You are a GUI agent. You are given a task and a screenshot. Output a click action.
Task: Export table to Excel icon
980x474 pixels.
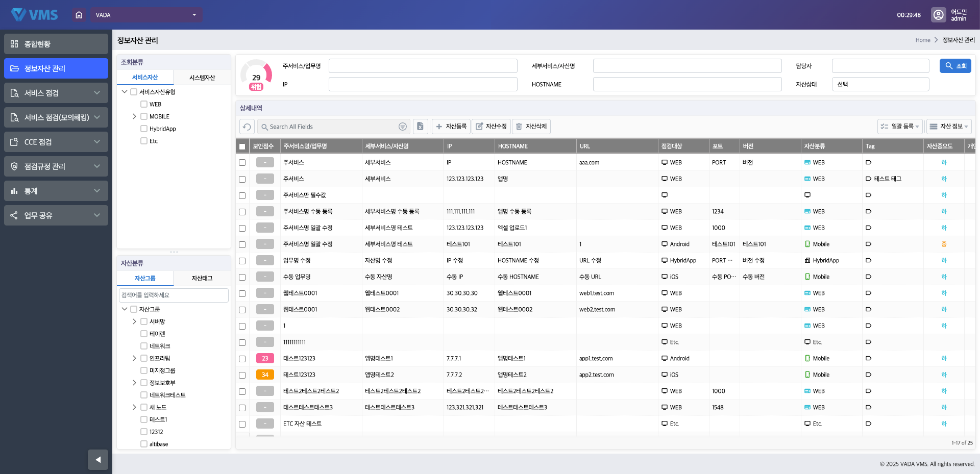pyautogui.click(x=420, y=127)
